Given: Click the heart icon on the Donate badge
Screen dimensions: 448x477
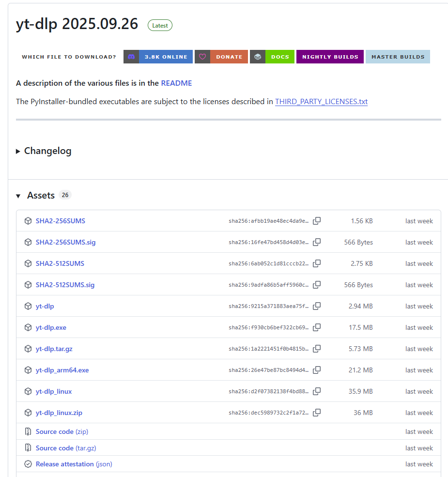Looking at the screenshot, I should point(202,57).
